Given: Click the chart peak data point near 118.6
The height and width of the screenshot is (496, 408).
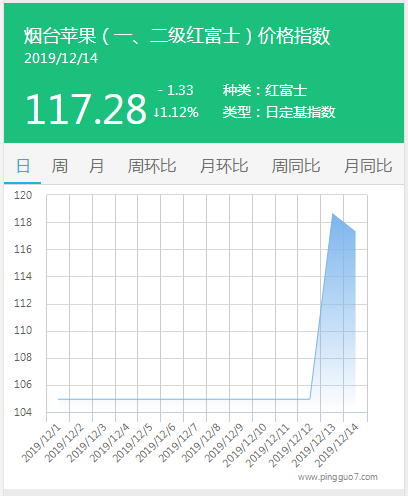Looking at the screenshot, I should (333, 214).
